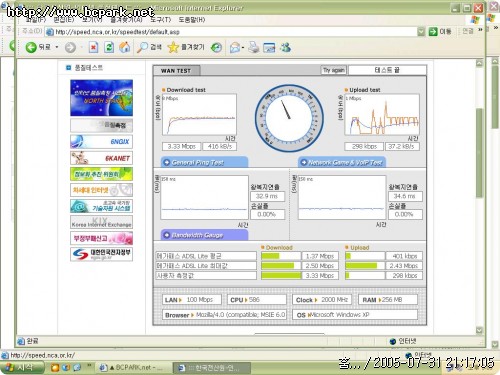Collapse the Bandwidth Gauge section
This screenshot has width=500, height=375.
tap(166, 235)
